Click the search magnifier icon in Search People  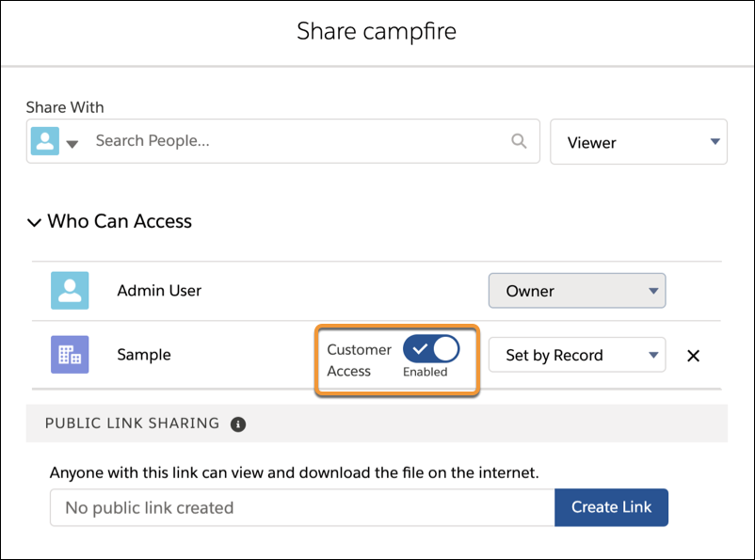pos(518,140)
